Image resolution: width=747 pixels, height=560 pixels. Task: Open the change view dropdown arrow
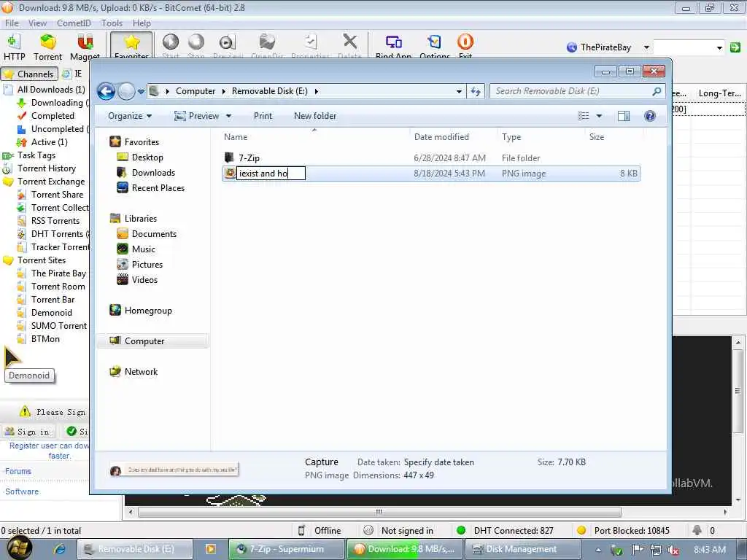(600, 116)
